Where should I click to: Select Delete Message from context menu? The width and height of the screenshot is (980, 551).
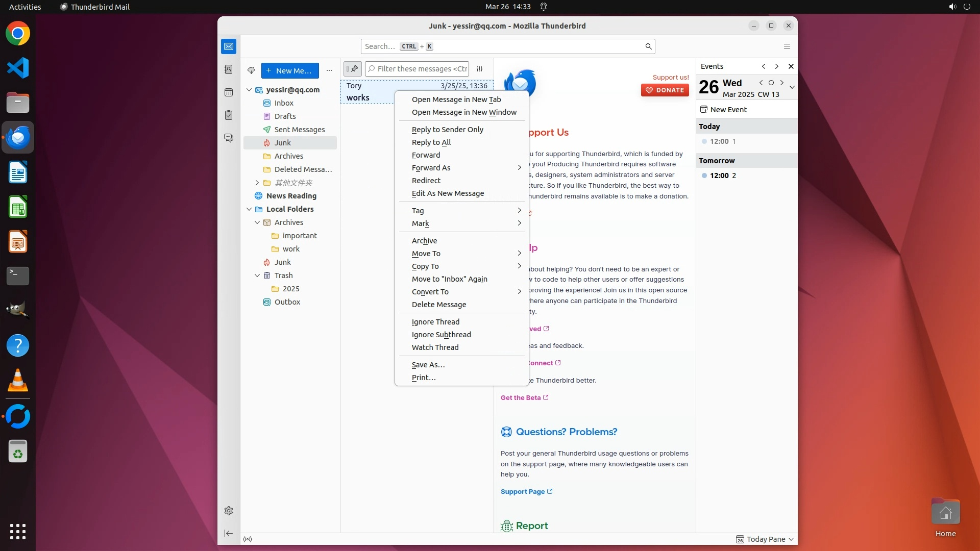point(438,305)
